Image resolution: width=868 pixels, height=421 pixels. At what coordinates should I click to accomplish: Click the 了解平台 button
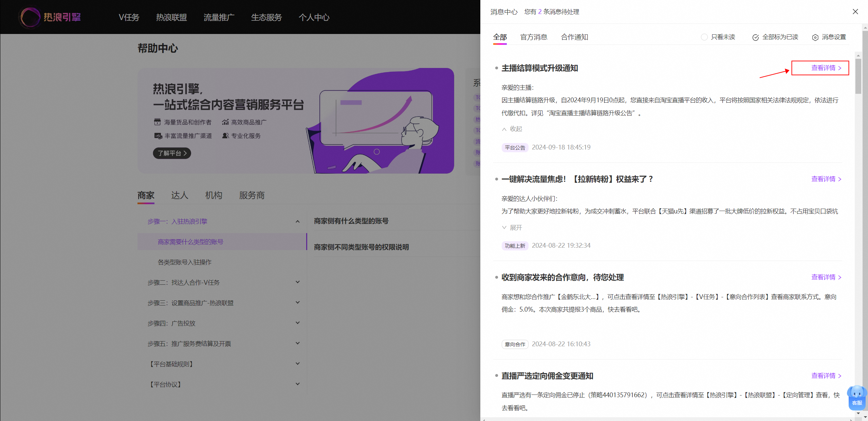pyautogui.click(x=172, y=153)
